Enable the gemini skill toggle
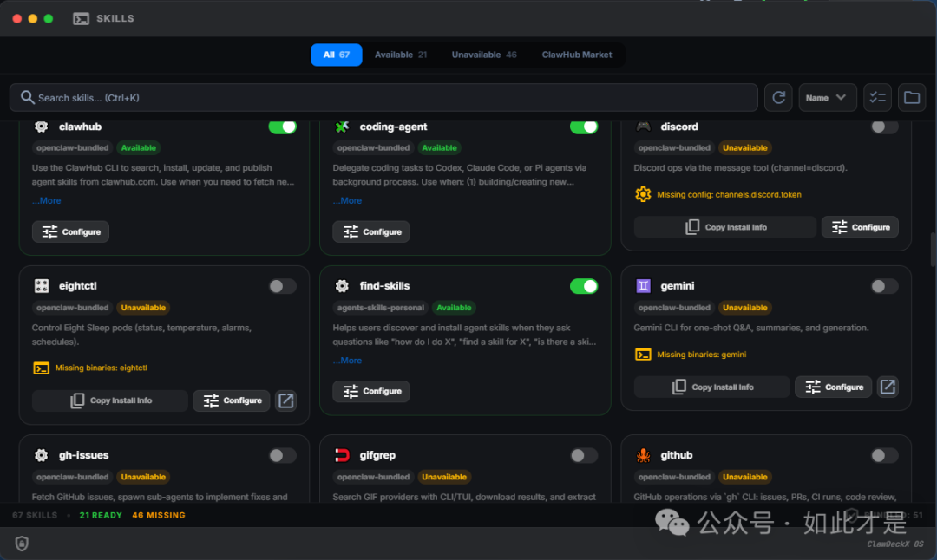The width and height of the screenshot is (937, 560). point(884,286)
